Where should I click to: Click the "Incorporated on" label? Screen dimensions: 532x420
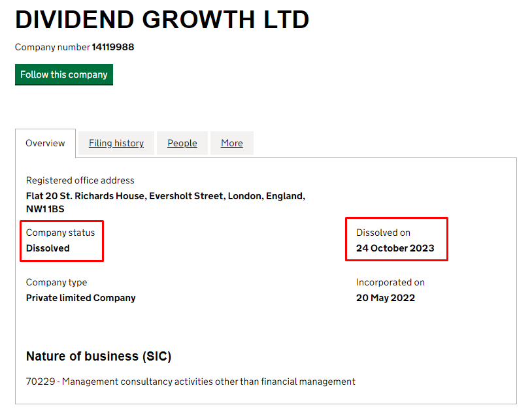click(x=390, y=282)
